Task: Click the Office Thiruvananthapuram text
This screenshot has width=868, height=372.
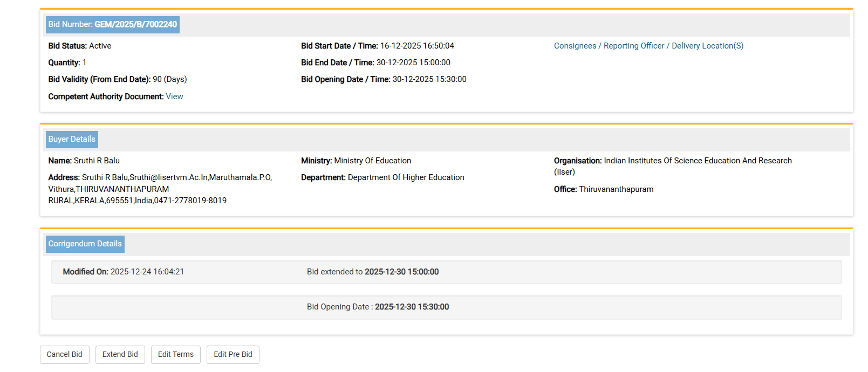Action: coord(616,189)
